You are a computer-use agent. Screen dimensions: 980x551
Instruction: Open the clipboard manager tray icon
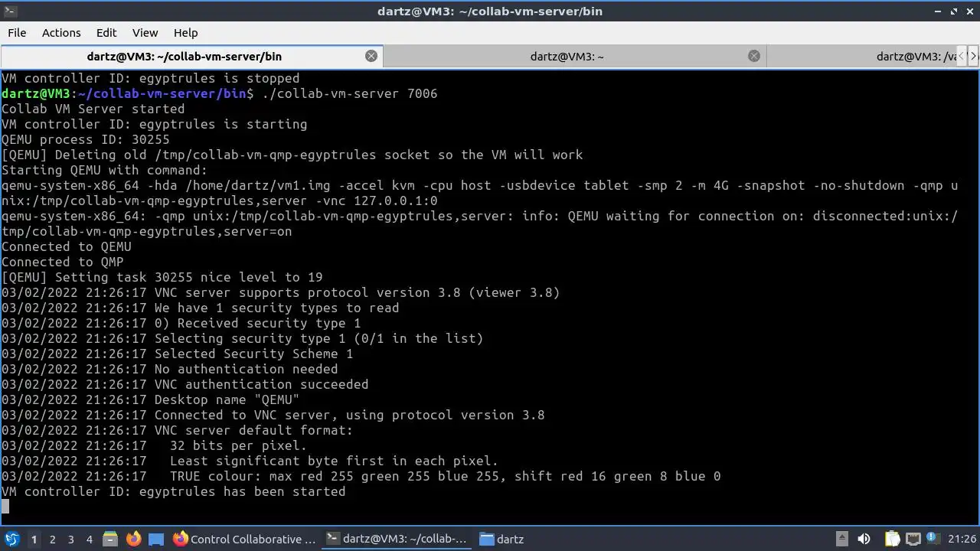(x=892, y=540)
